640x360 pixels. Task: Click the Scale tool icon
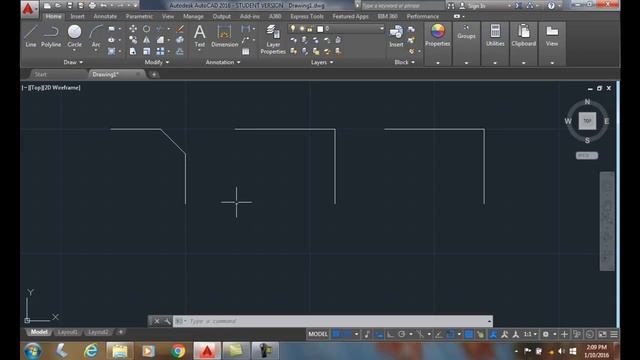point(146,51)
